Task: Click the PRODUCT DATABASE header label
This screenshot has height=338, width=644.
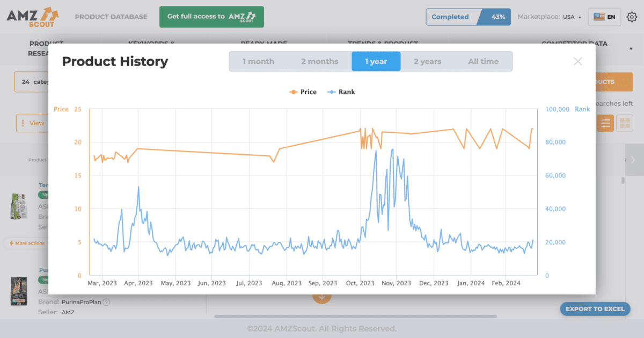Action: pos(111,17)
